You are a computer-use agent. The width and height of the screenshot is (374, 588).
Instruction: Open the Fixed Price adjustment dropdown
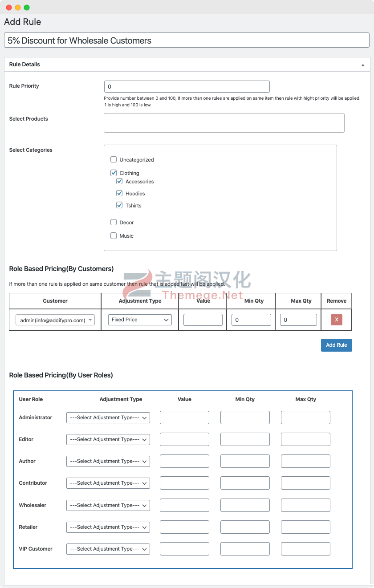(140, 320)
